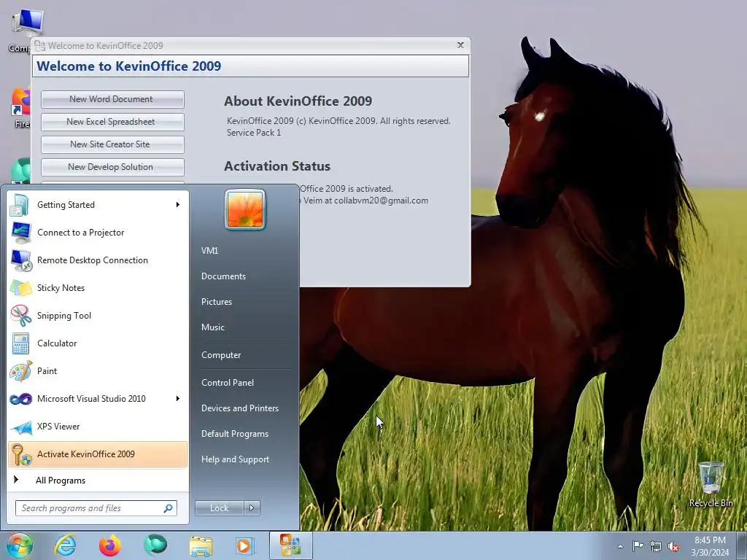Click the Connect to a Projector icon
This screenshot has height=560, width=747.
[x=20, y=233]
